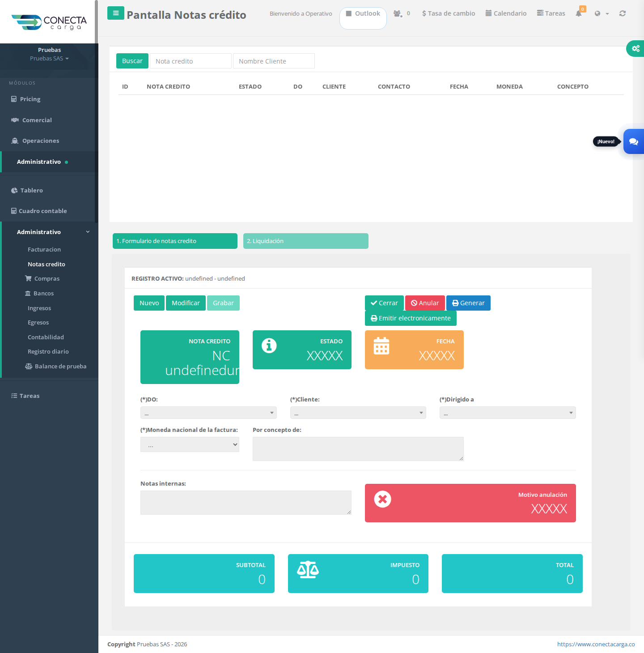Image resolution: width=644 pixels, height=653 pixels.
Task: Click the Por concepto de text area
Action: (x=358, y=449)
